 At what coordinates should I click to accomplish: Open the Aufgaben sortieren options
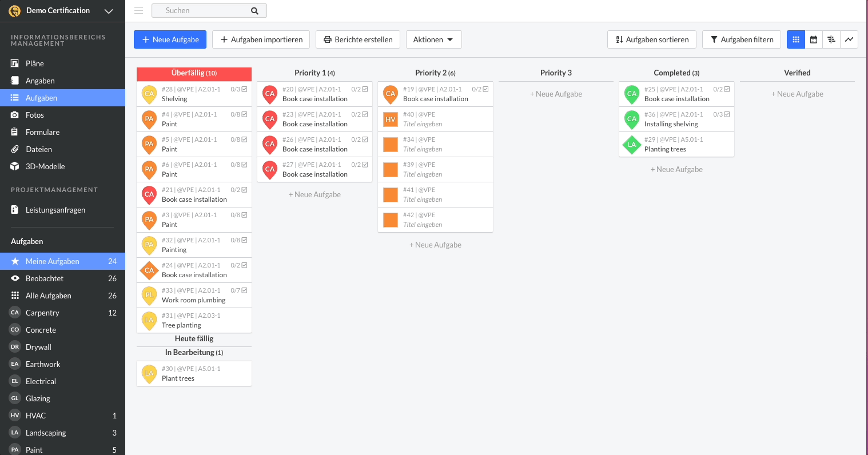[652, 39]
